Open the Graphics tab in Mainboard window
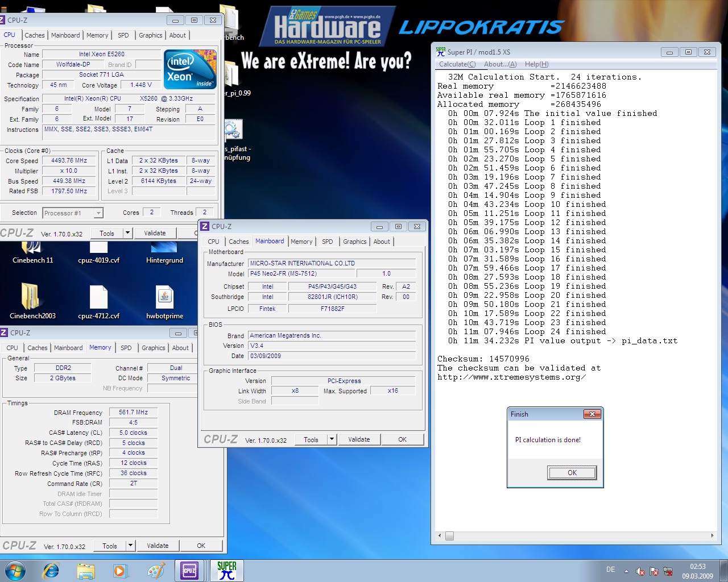Image resolution: width=728 pixels, height=582 pixels. pos(355,242)
